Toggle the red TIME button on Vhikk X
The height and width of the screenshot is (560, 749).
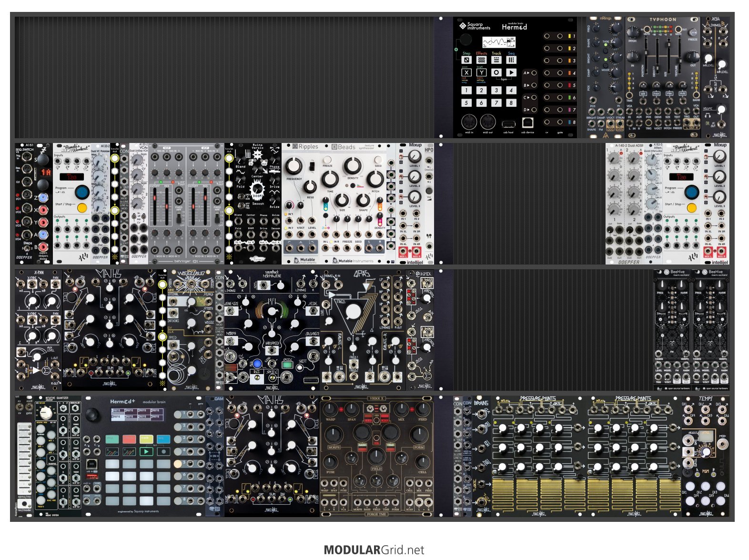(391, 450)
